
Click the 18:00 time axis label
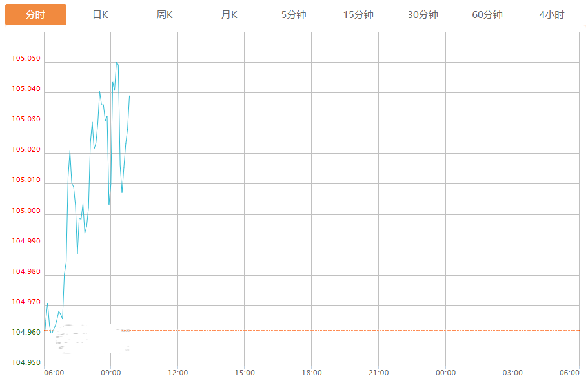coord(312,373)
